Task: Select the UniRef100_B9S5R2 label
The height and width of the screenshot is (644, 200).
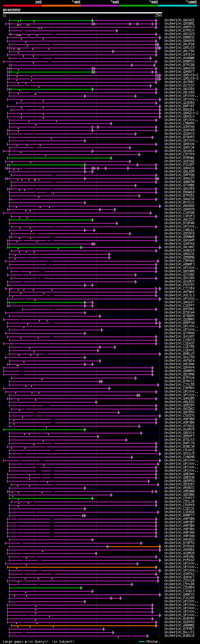Action: 179,309
